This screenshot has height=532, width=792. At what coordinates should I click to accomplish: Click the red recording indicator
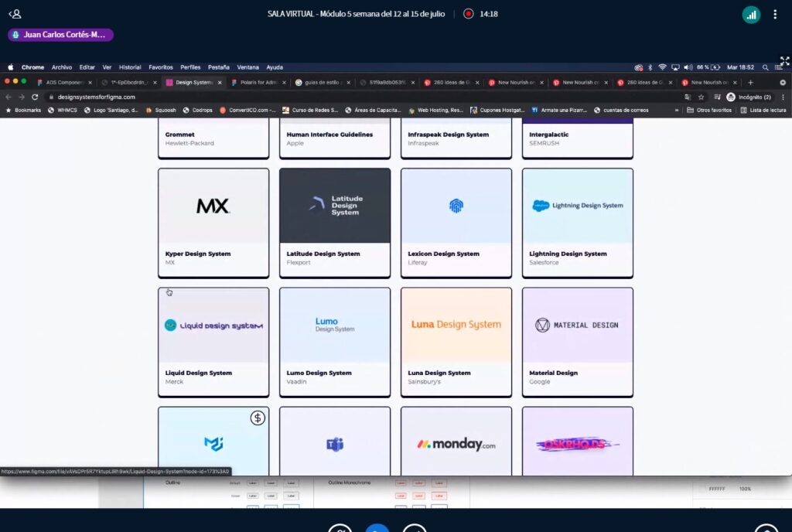coord(468,14)
